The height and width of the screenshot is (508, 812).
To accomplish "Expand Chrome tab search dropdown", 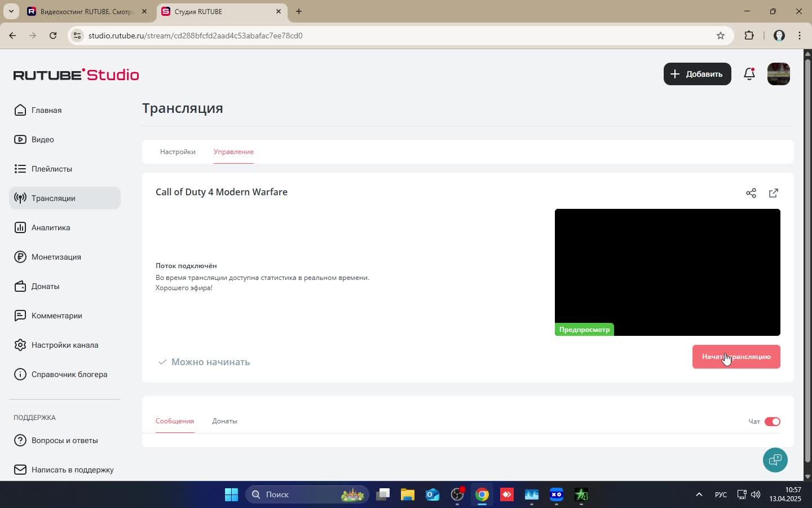I will (x=11, y=11).
